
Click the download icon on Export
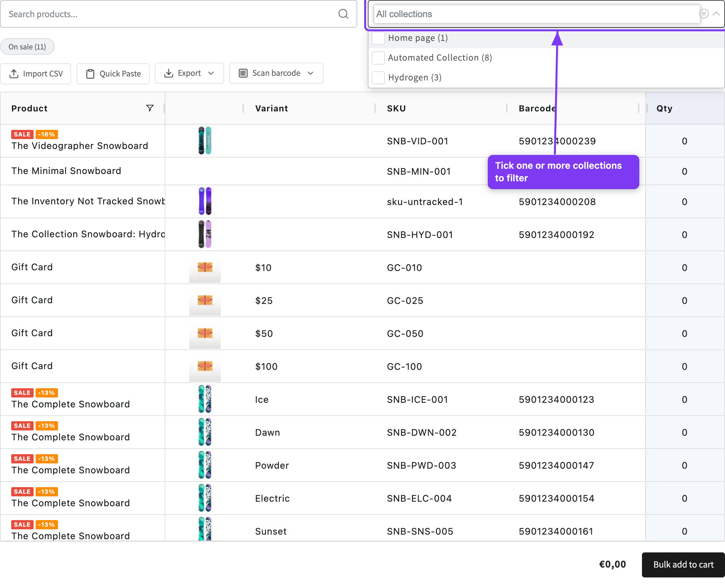coord(169,73)
